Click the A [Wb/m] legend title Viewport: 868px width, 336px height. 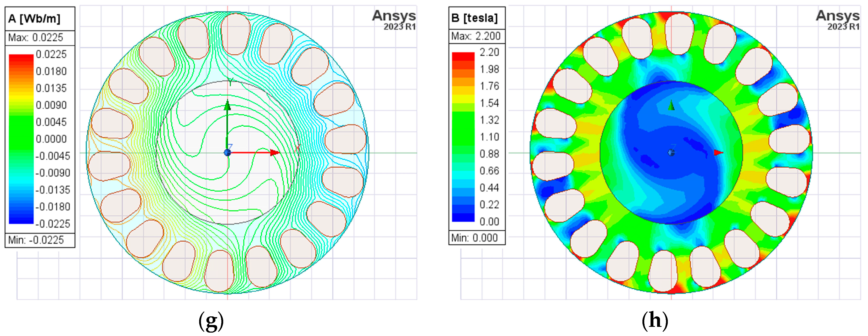point(34,19)
